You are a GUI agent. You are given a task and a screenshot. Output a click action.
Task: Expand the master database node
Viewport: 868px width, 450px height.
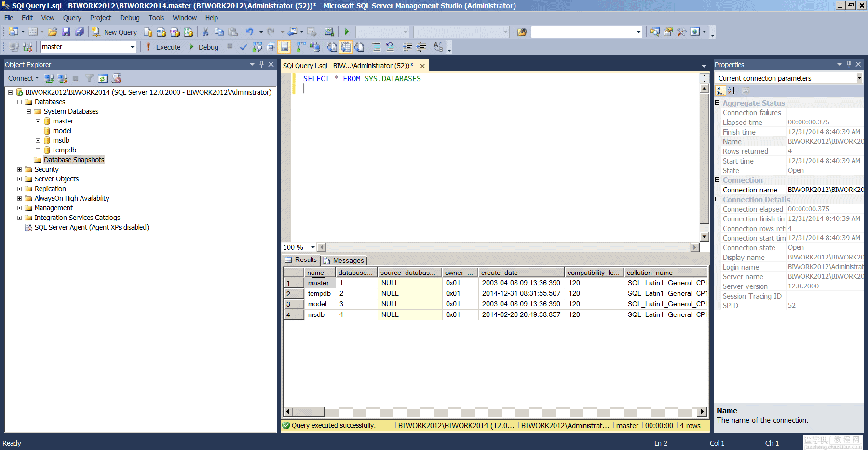(x=38, y=121)
